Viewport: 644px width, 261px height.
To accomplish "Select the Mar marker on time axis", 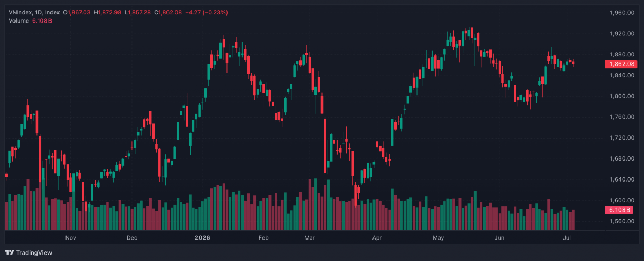I will [x=309, y=237].
